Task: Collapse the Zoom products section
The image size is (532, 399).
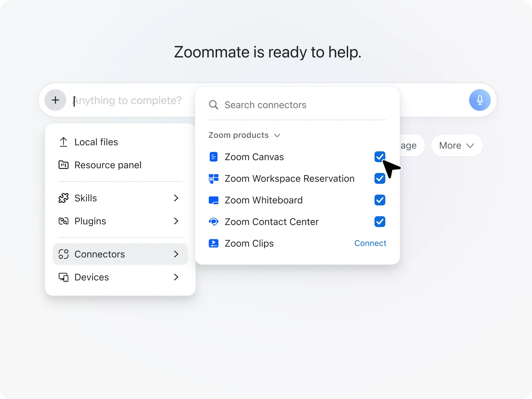Action: click(x=277, y=135)
